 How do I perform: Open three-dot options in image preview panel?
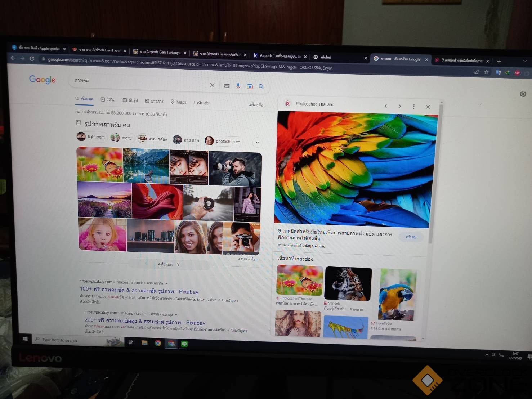(x=413, y=107)
